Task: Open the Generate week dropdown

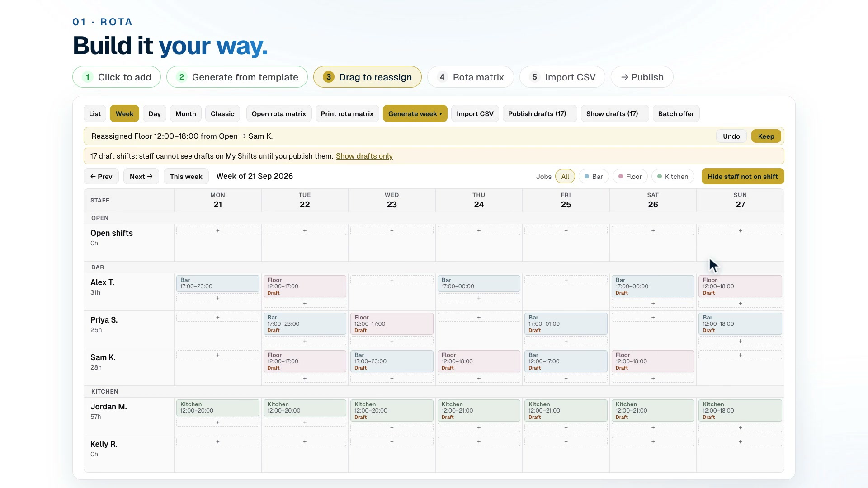Action: [x=415, y=114]
